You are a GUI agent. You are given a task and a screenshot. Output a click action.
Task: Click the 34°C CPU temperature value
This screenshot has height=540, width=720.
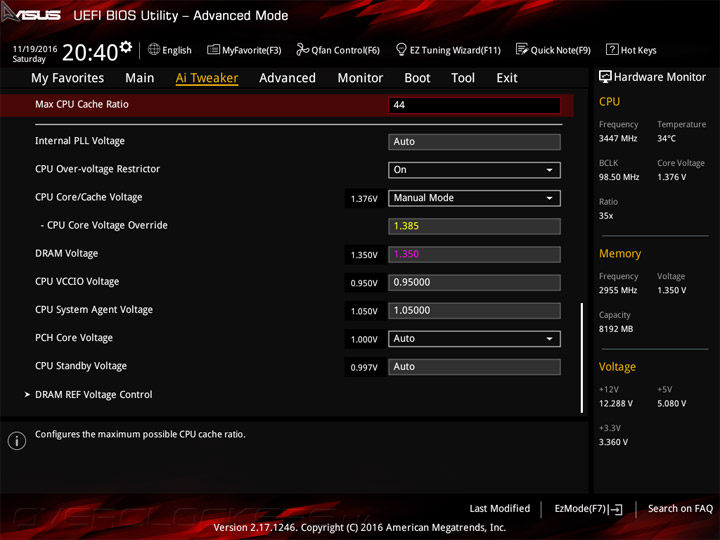[x=666, y=138]
